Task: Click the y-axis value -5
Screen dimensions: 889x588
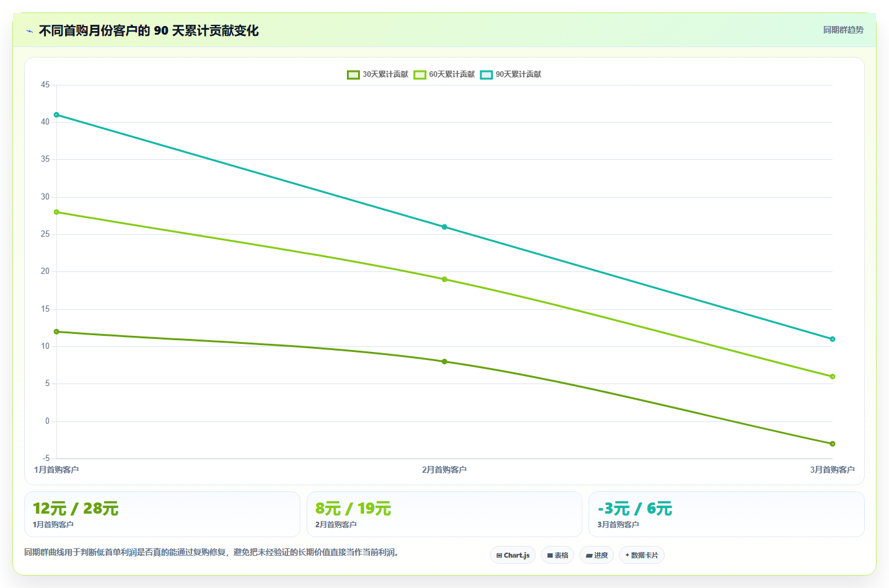Action: [x=46, y=459]
